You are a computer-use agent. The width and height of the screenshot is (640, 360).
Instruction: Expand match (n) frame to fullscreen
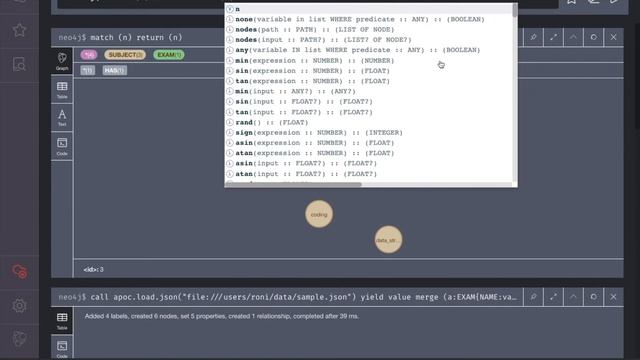[553, 37]
